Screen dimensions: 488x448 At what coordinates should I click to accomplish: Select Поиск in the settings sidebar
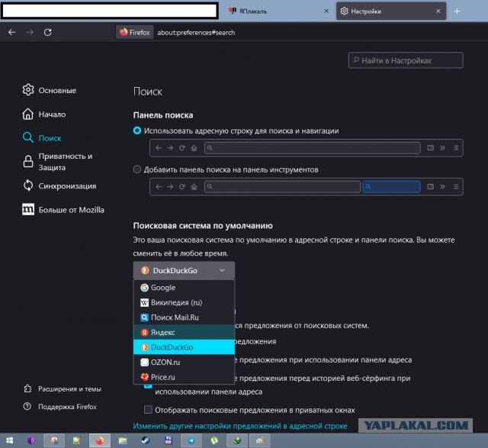click(42, 138)
